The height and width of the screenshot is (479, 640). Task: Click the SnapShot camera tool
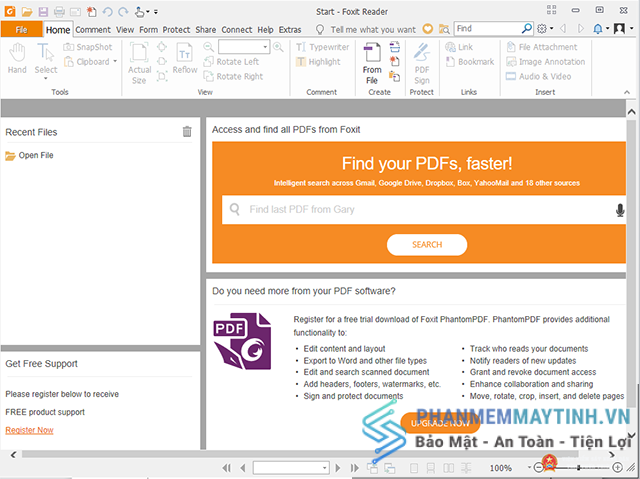click(x=87, y=47)
